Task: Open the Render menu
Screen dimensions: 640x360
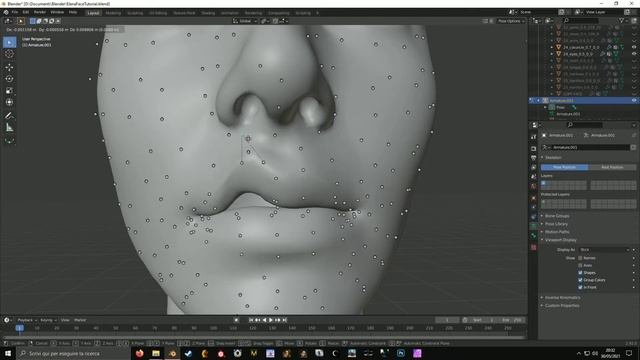Action: click(40, 13)
